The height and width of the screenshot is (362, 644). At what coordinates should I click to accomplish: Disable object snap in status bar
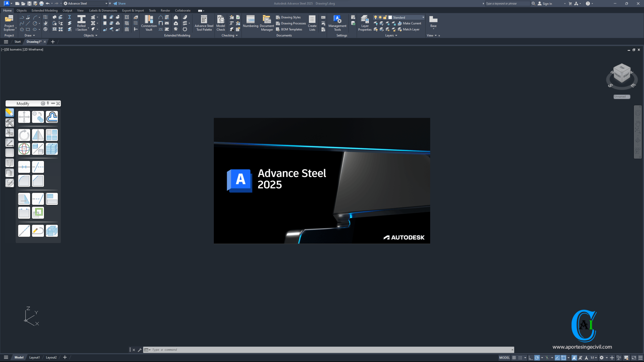[x=563, y=358]
